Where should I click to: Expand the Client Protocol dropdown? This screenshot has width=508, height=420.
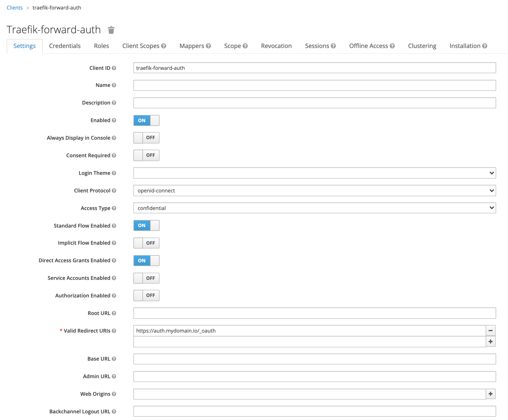(x=492, y=190)
